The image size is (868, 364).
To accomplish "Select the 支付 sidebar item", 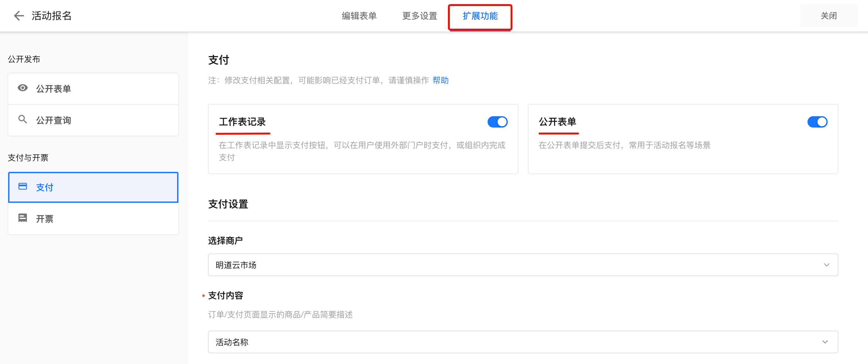I will pyautogui.click(x=93, y=187).
